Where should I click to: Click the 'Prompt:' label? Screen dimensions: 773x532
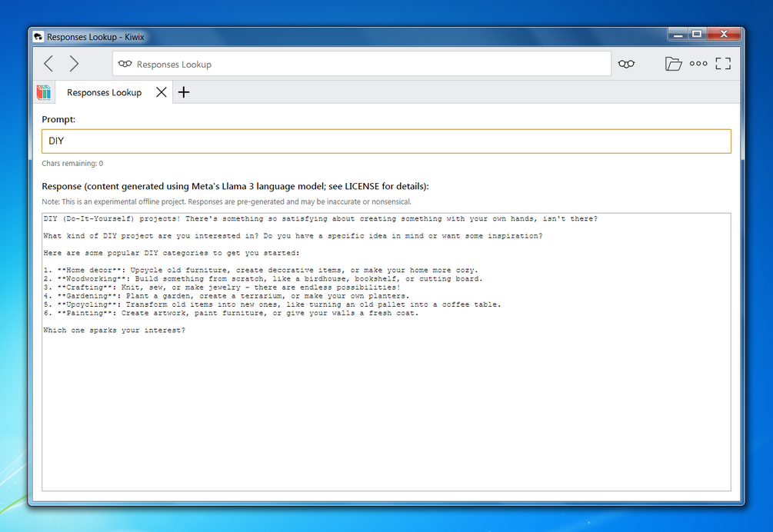click(58, 119)
